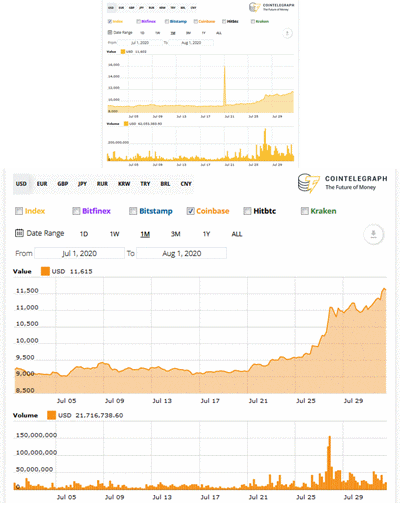Check the Kraken checkbox in the small top chart
Screen dimensions: 400x505
(253, 21)
